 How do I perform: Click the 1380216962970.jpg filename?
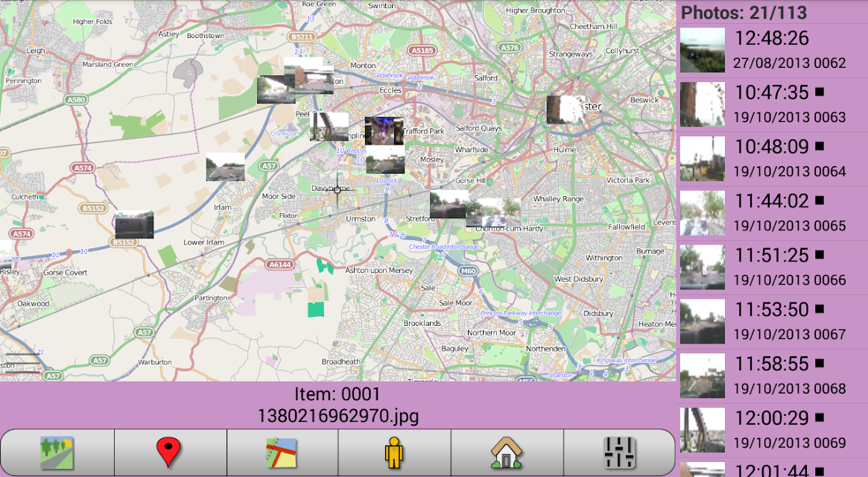[338, 416]
